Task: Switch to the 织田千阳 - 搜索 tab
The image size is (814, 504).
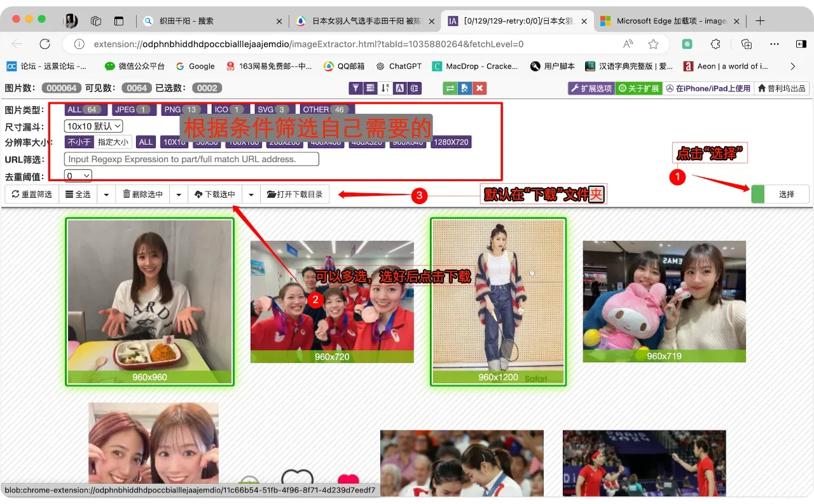Action: coord(213,21)
